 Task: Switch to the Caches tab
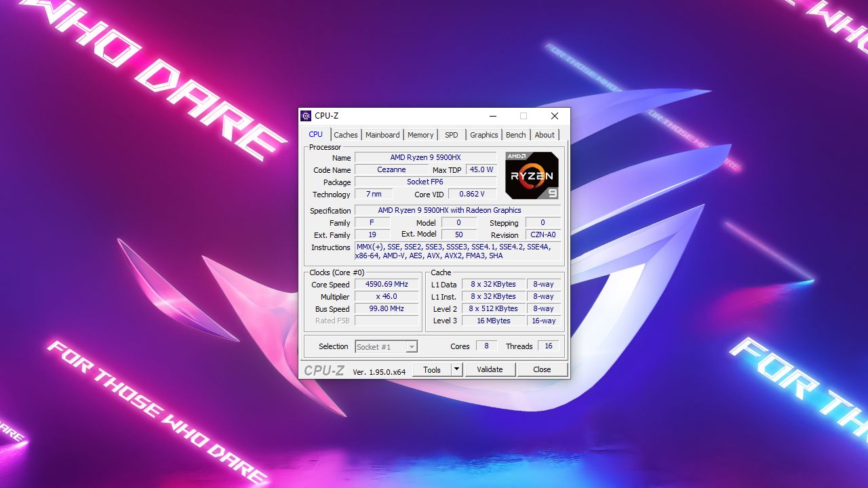point(346,135)
